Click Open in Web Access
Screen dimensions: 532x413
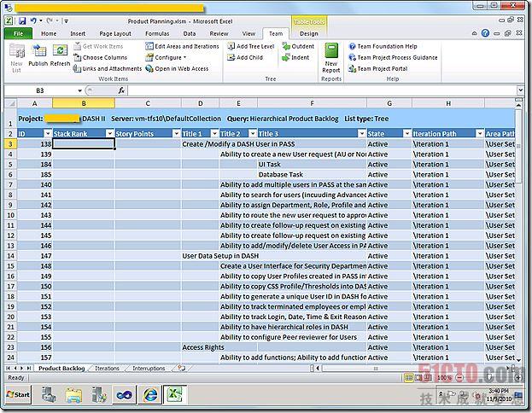coord(177,68)
